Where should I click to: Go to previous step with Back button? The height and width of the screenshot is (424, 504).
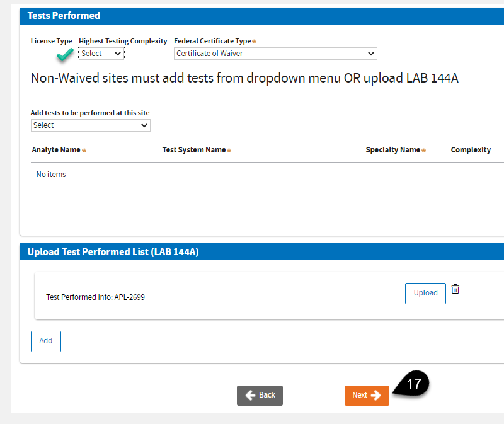[x=260, y=395]
